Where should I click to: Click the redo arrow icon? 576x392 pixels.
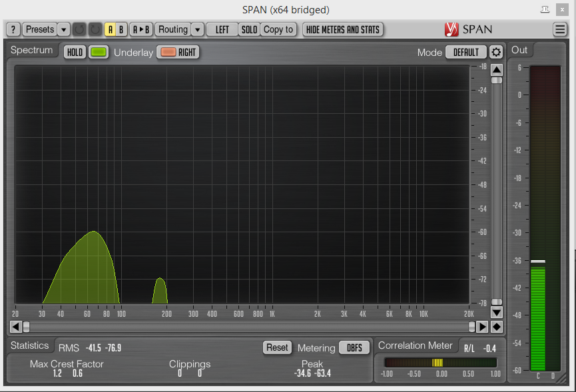click(95, 29)
